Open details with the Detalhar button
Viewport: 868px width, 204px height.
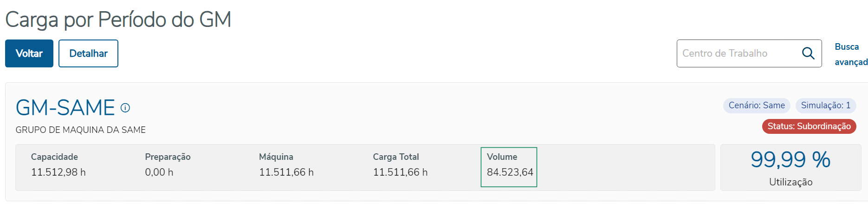pyautogui.click(x=88, y=53)
